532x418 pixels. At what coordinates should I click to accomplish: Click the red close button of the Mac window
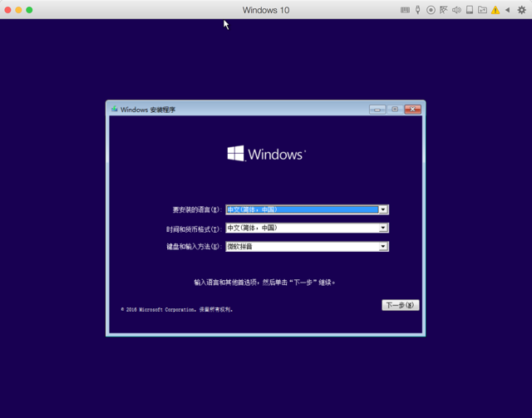[x=7, y=10]
